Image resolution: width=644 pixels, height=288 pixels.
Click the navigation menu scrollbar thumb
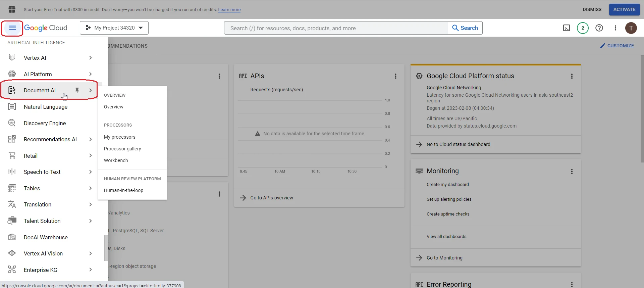coord(106,248)
